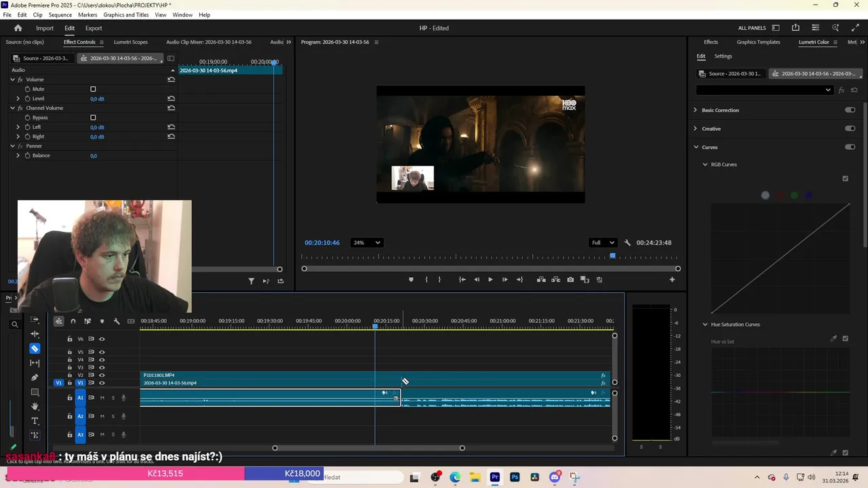Open the Program monitor button editor plus
This screenshot has width=868, height=488.
(x=672, y=279)
